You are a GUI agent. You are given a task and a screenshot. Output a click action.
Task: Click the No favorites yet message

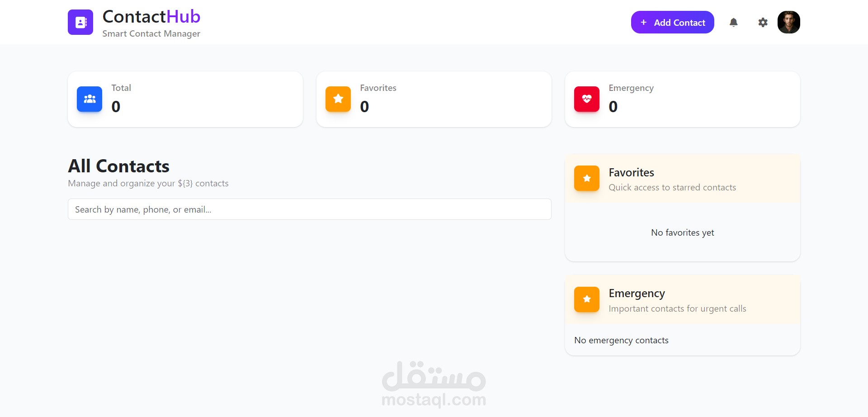(x=682, y=232)
